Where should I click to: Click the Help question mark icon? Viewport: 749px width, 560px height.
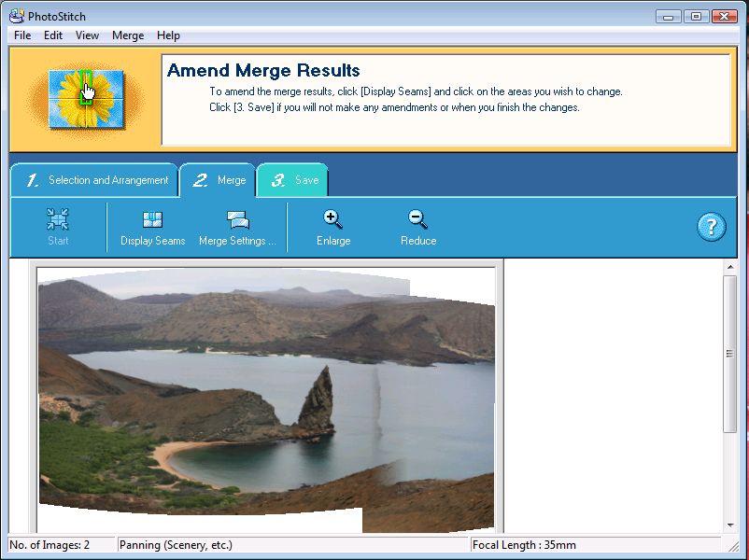tap(711, 227)
